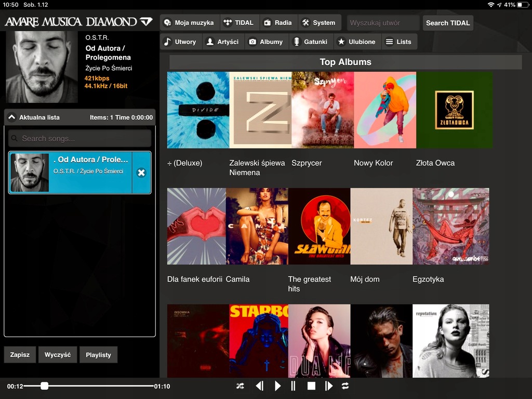This screenshot has width=532, height=399.
Task: Browse by Artyści
Action: (223, 42)
